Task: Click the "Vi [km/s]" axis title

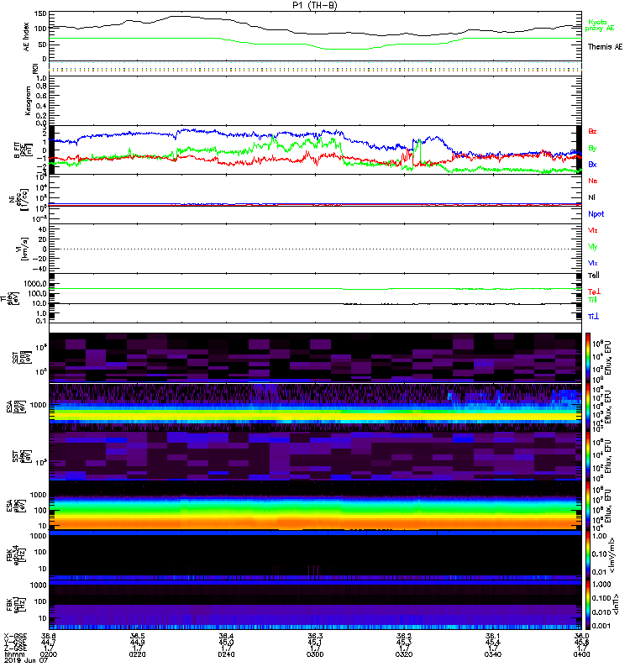Action: point(22,249)
